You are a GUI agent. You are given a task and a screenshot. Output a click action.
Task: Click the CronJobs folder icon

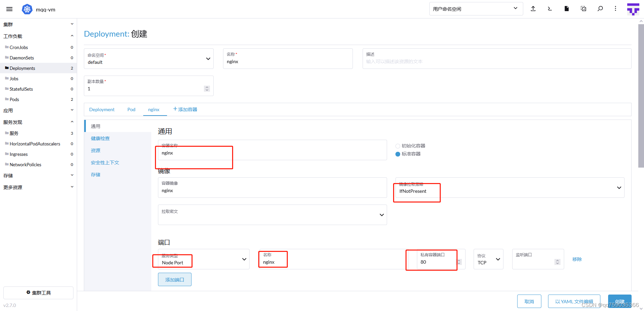point(7,47)
